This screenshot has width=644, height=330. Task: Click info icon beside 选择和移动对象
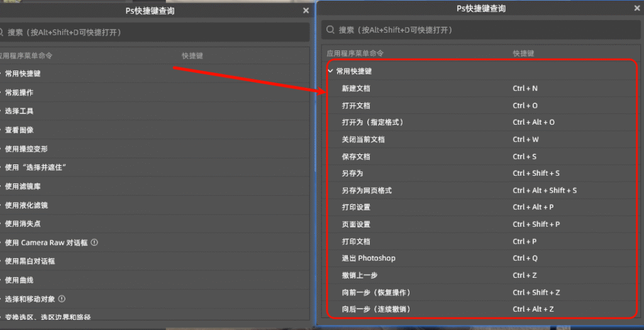62,299
